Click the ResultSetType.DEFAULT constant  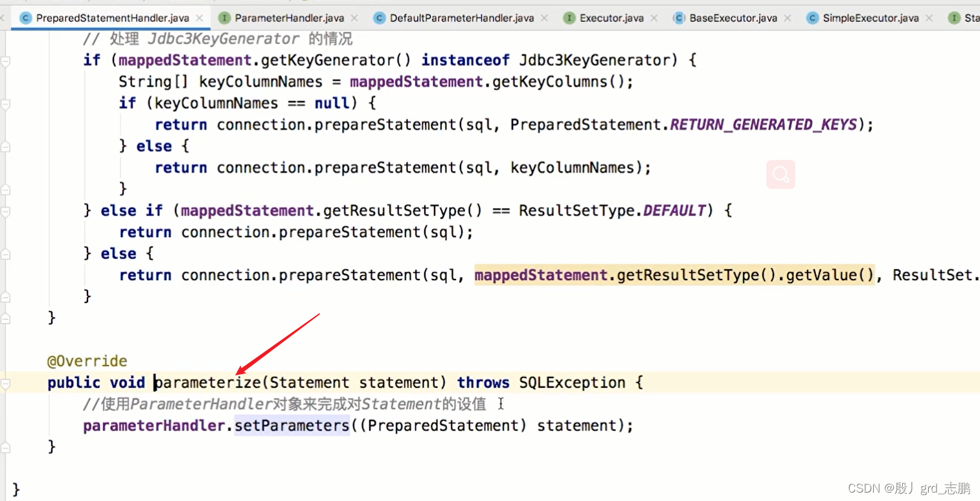tap(674, 211)
